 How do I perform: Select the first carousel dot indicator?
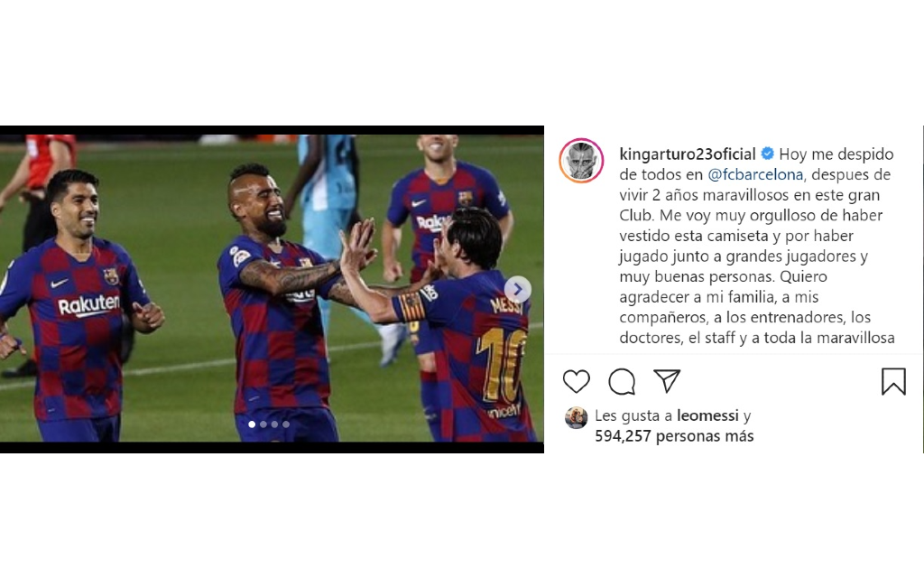coord(253,424)
